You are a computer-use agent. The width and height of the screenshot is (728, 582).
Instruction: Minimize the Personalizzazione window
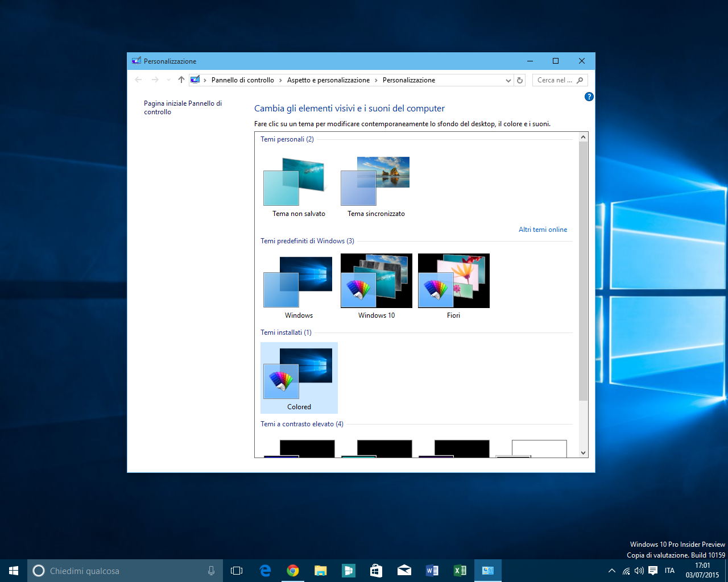tap(530, 61)
